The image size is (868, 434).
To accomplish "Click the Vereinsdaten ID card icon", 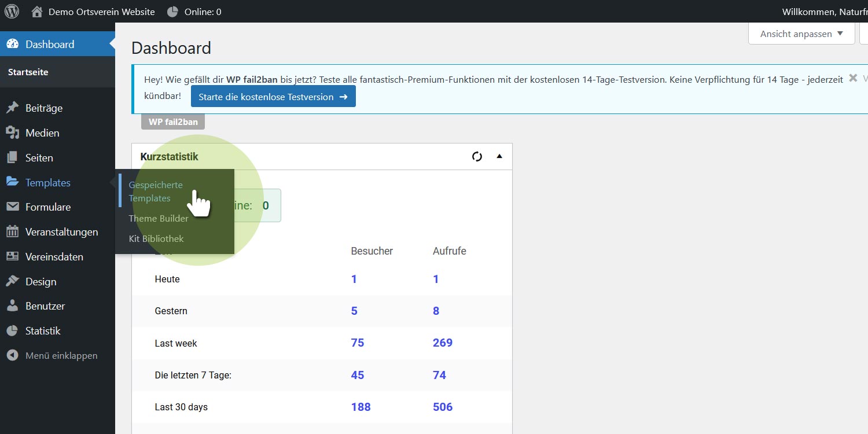I will (12, 256).
